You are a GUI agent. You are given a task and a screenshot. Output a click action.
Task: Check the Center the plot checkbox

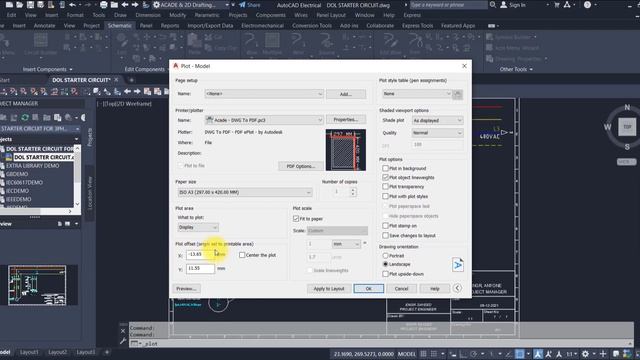click(x=242, y=255)
